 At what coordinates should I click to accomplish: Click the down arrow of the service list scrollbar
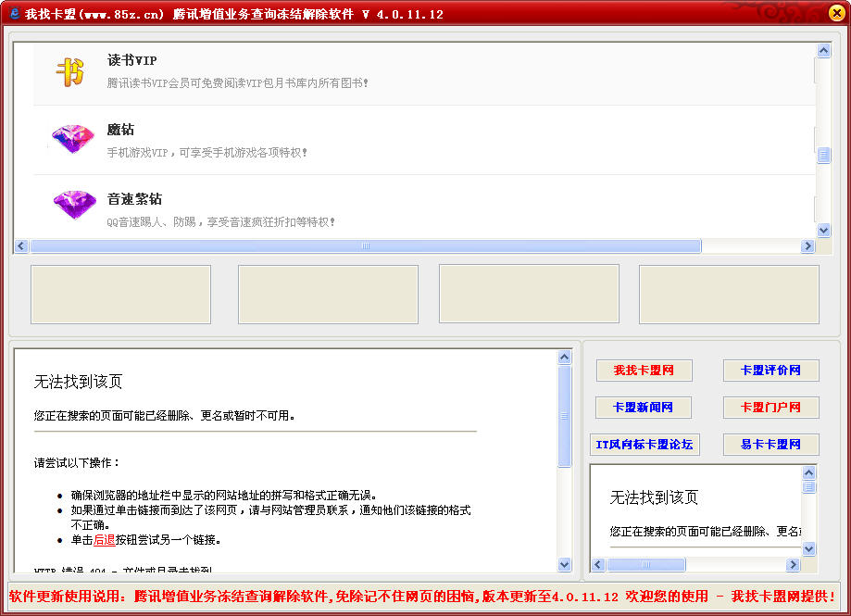(x=823, y=230)
